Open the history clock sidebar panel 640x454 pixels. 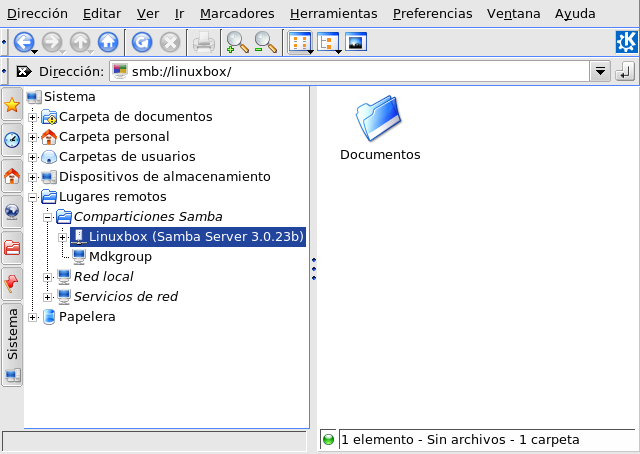click(x=12, y=141)
